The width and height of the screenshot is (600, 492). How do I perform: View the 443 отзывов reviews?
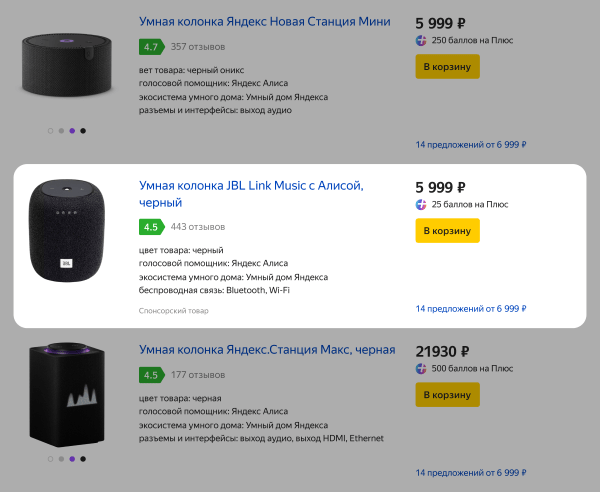click(198, 227)
